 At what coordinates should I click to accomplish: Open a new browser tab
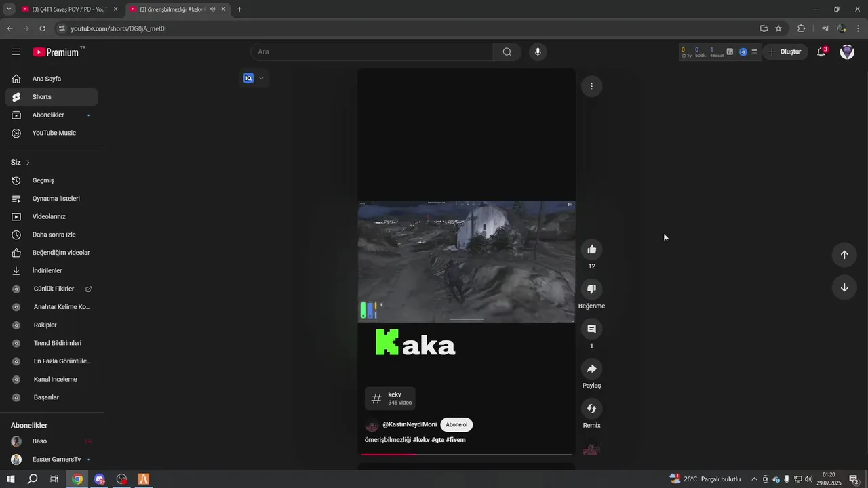[x=239, y=9]
